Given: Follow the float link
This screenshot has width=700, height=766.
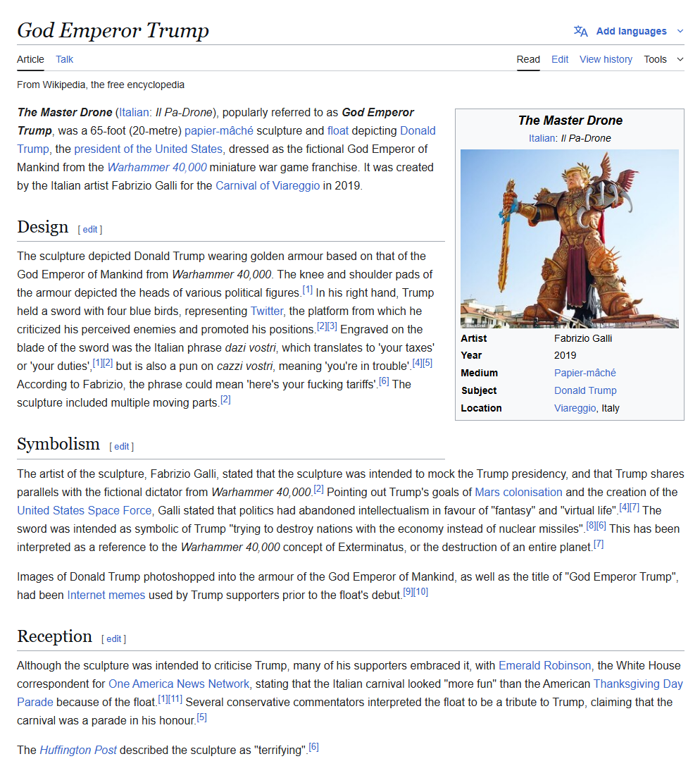Looking at the screenshot, I should [338, 131].
